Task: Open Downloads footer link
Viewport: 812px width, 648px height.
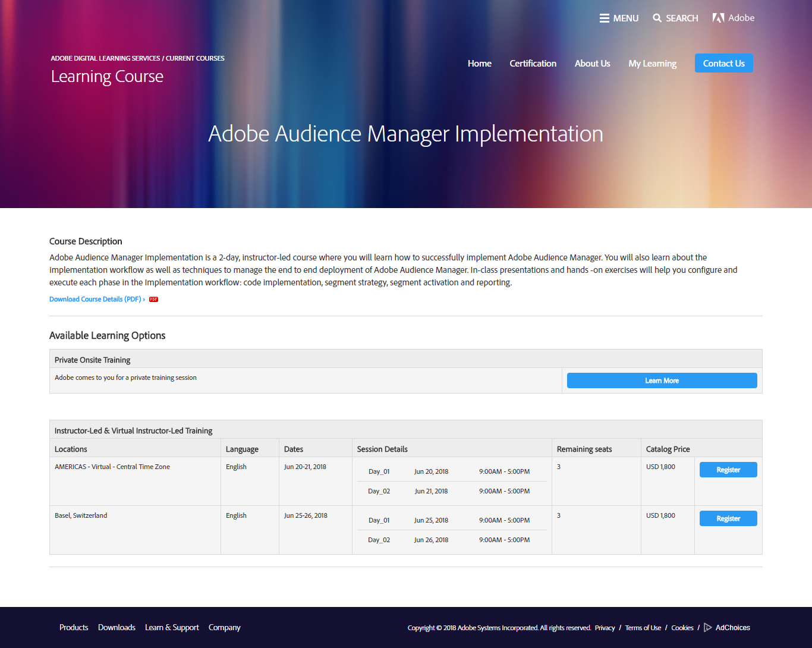Action: (117, 627)
